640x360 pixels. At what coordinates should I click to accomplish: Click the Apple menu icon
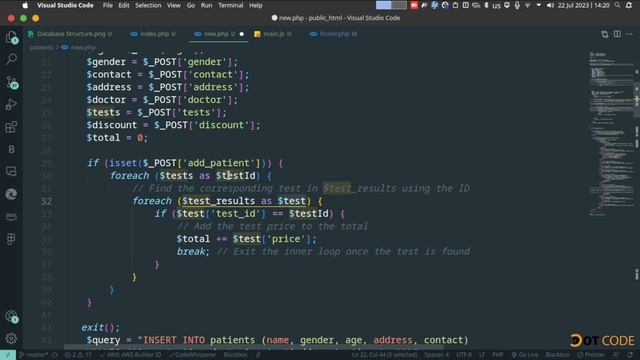pyautogui.click(x=25, y=5)
